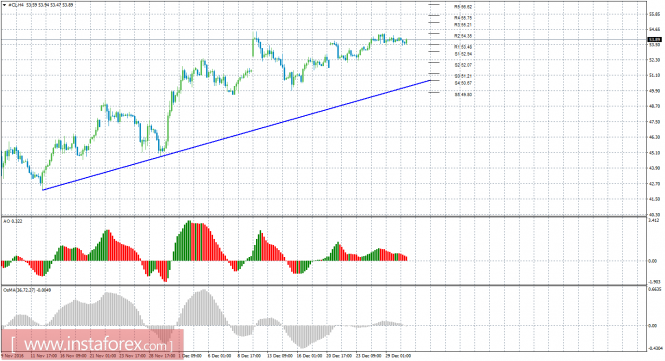Image resolution: width=665 pixels, height=361 pixels.
Task: Click the S2 pivot support label
Action: [463, 66]
